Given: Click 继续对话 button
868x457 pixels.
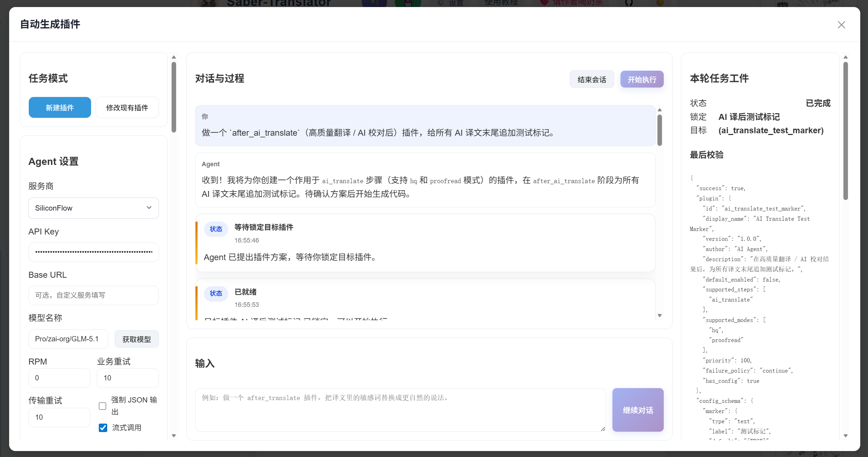Looking at the screenshot, I should tap(638, 410).
